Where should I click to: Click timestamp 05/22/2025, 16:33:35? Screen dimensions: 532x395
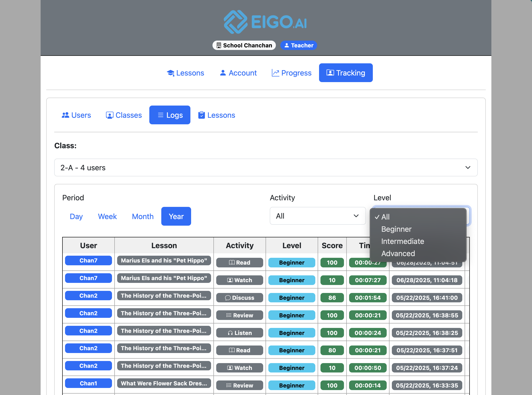click(x=427, y=386)
